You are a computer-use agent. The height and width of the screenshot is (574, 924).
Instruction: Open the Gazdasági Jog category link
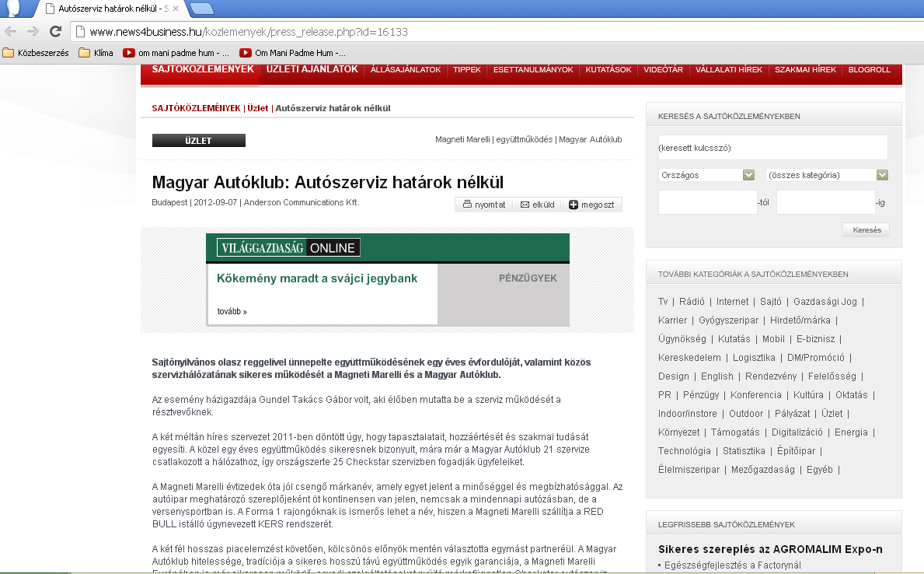coord(825,302)
